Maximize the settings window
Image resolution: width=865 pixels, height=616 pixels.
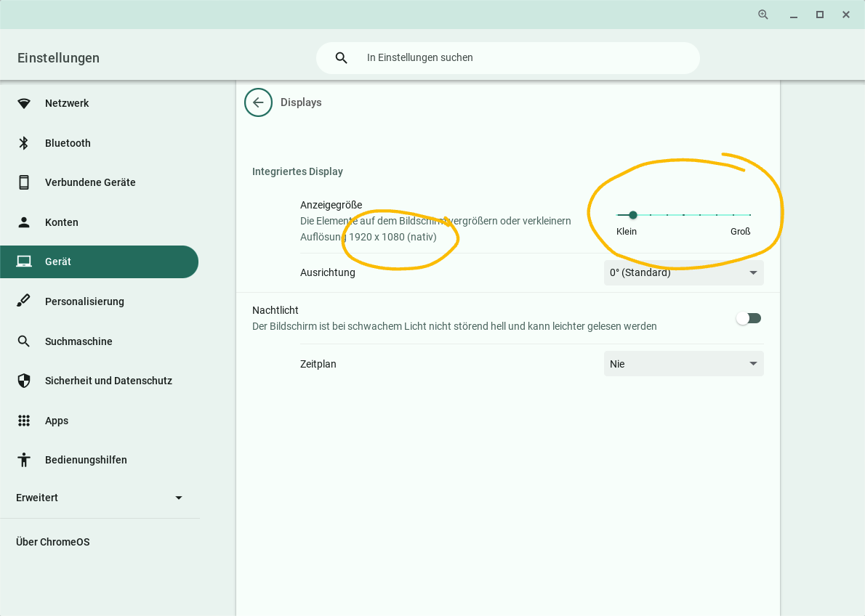click(x=820, y=15)
